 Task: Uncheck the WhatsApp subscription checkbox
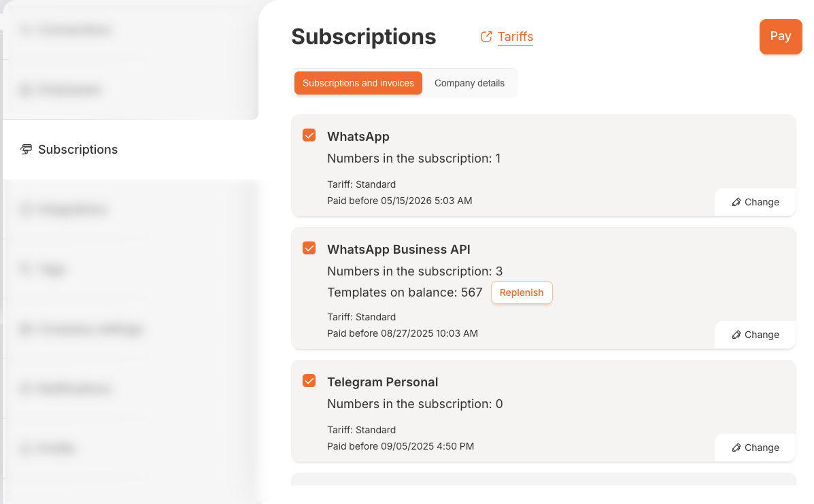(x=309, y=135)
